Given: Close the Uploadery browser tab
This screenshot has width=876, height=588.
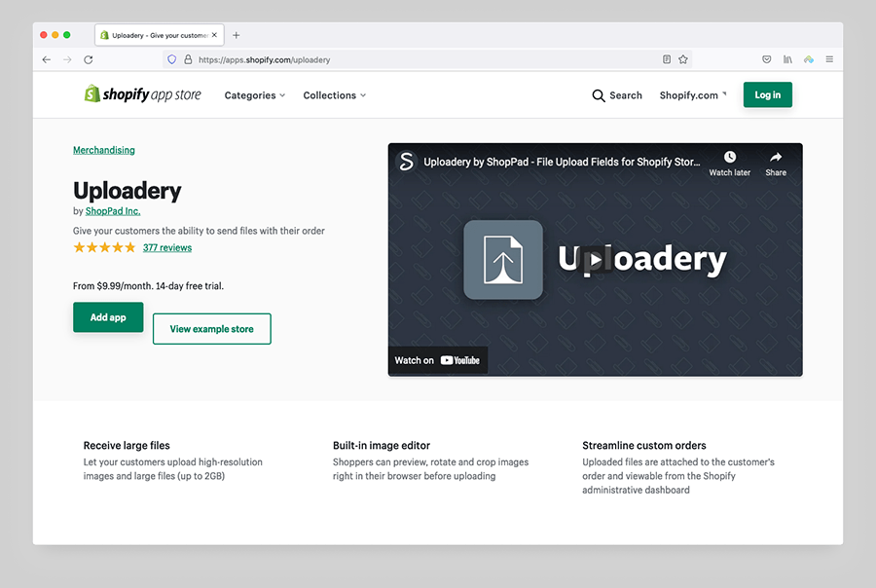Looking at the screenshot, I should [x=214, y=35].
